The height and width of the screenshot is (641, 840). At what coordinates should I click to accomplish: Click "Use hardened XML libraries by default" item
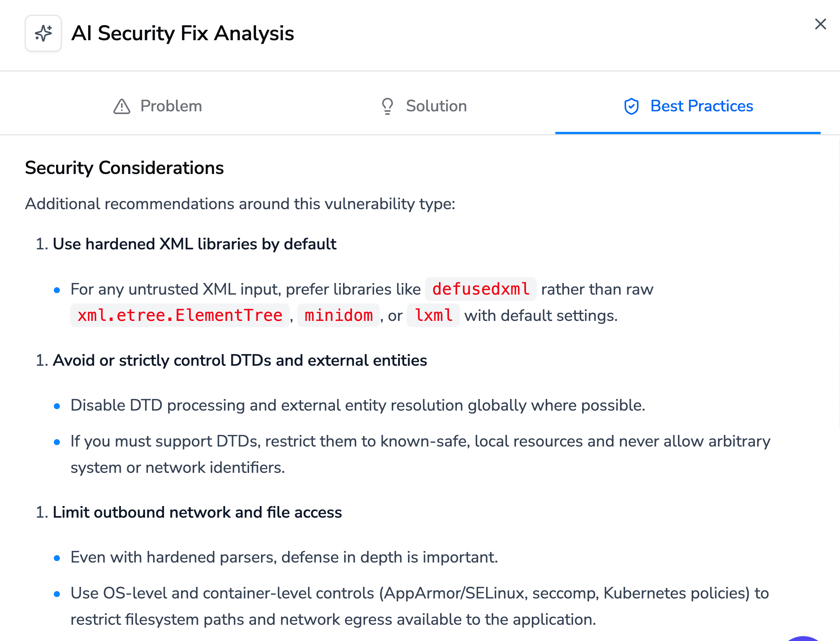click(195, 244)
